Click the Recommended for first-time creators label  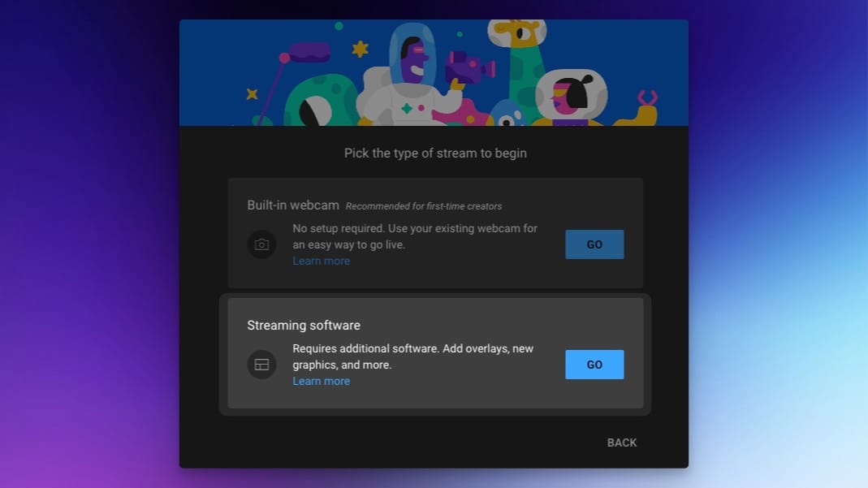[425, 206]
